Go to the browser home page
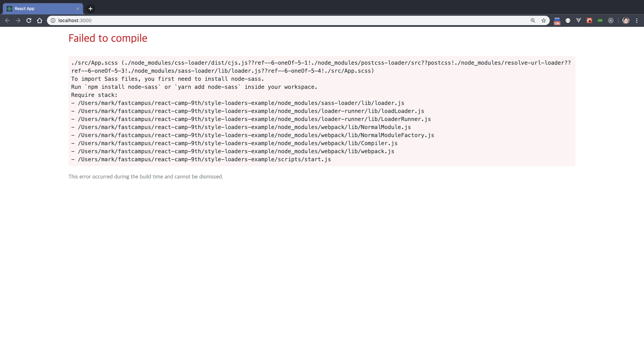Viewport: 644px width, 362px height. [x=40, y=20]
